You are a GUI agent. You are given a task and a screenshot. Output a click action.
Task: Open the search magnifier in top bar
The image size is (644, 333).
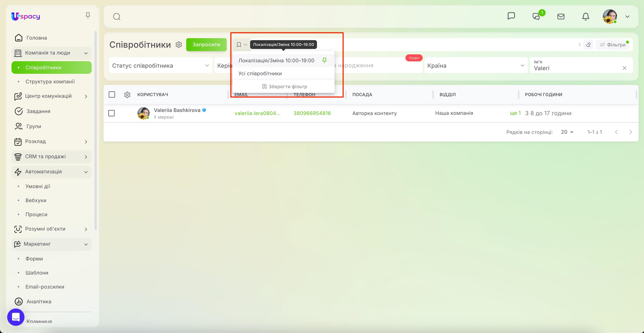pos(117,17)
